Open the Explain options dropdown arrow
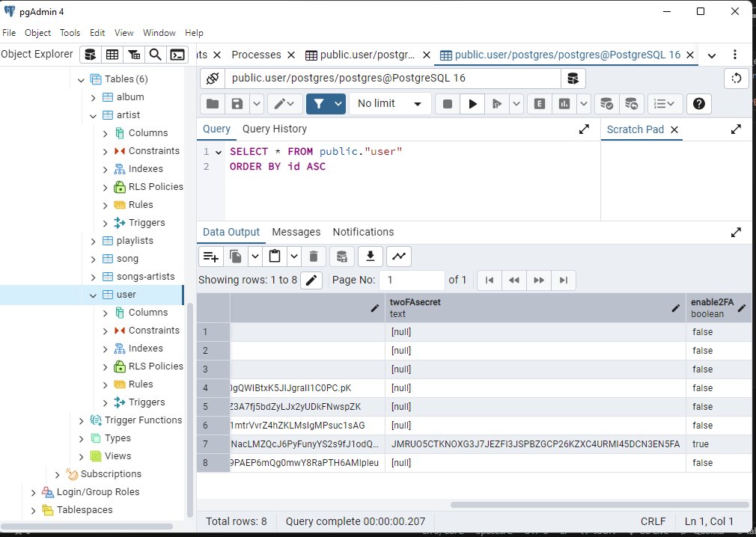756x537 pixels. (583, 103)
